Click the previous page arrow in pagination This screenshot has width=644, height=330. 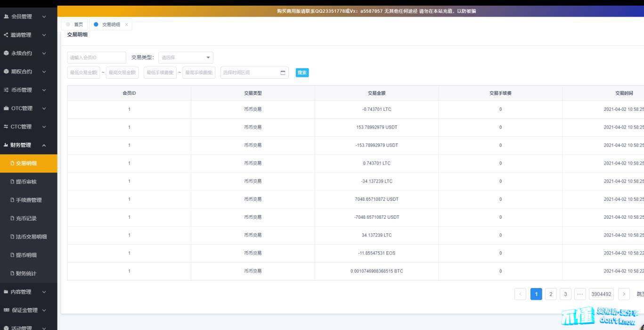[x=521, y=294]
